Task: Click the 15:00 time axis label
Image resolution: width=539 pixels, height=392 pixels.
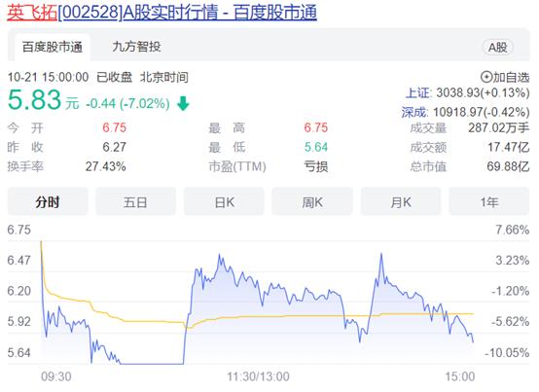Action: pos(460,376)
